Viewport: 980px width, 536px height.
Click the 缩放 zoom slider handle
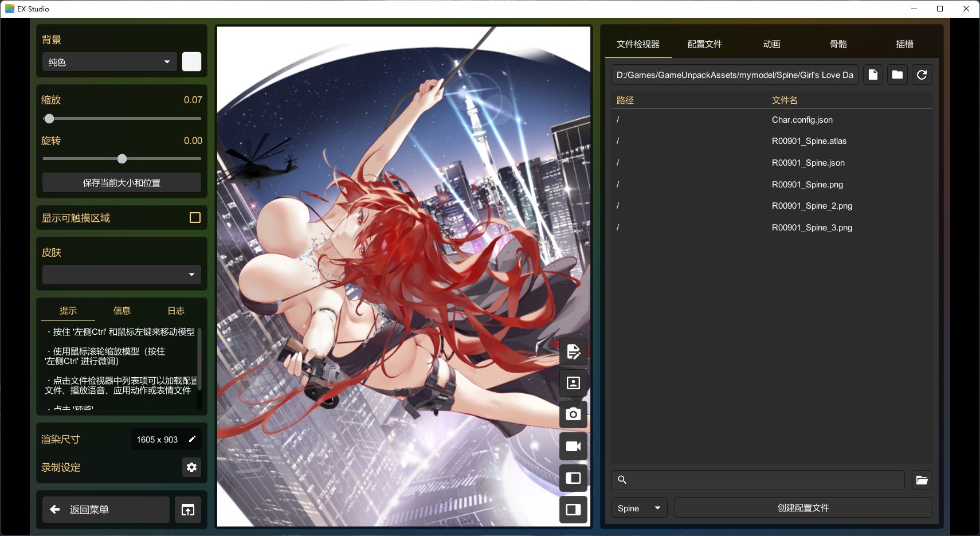pyautogui.click(x=49, y=119)
